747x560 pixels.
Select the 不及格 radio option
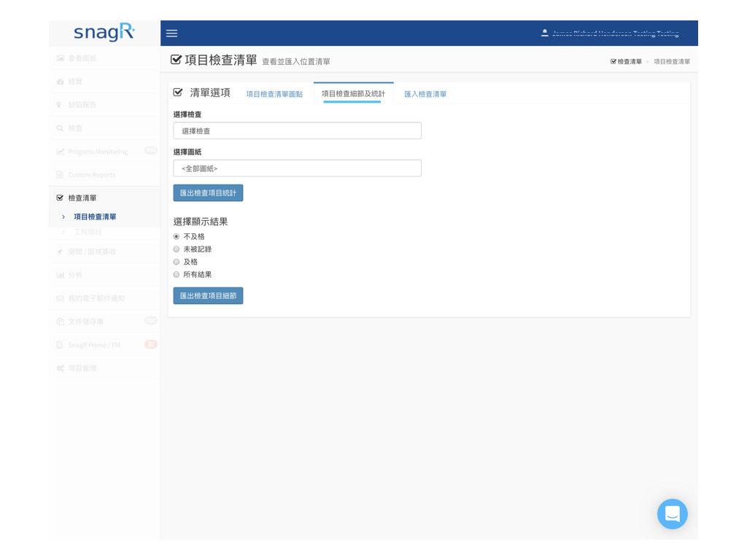pyautogui.click(x=177, y=237)
